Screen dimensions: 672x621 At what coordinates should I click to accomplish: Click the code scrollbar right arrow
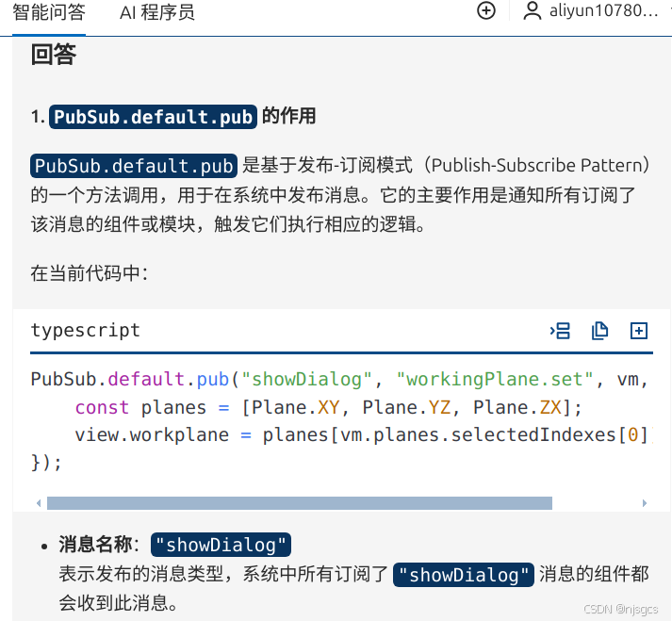pyautogui.click(x=644, y=503)
